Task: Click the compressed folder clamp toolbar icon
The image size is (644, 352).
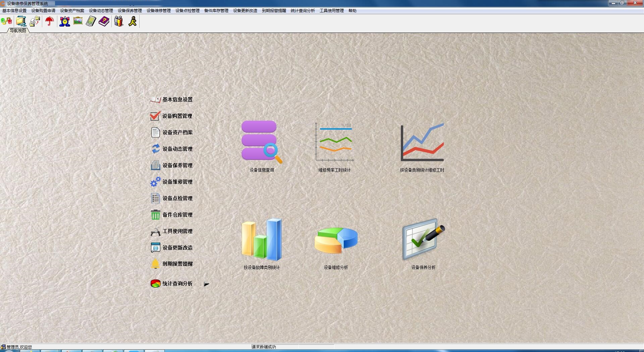Action: (21, 21)
